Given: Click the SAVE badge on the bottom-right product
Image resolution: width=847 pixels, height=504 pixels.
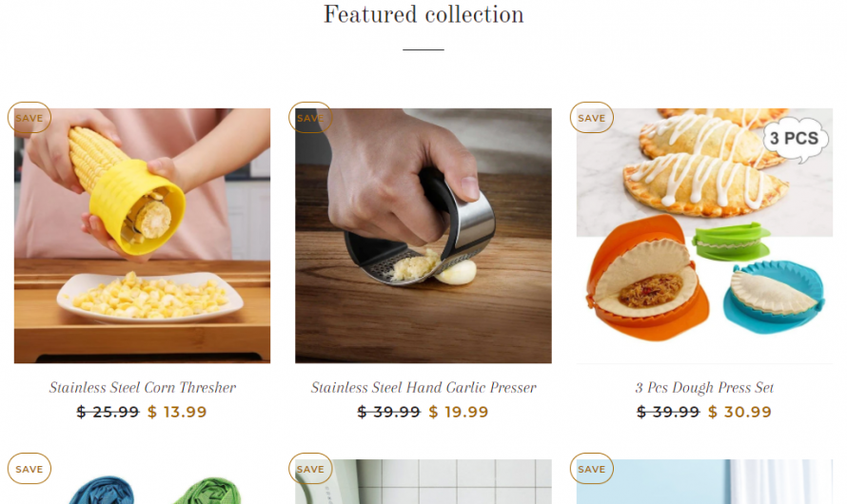Looking at the screenshot, I should 592,469.
